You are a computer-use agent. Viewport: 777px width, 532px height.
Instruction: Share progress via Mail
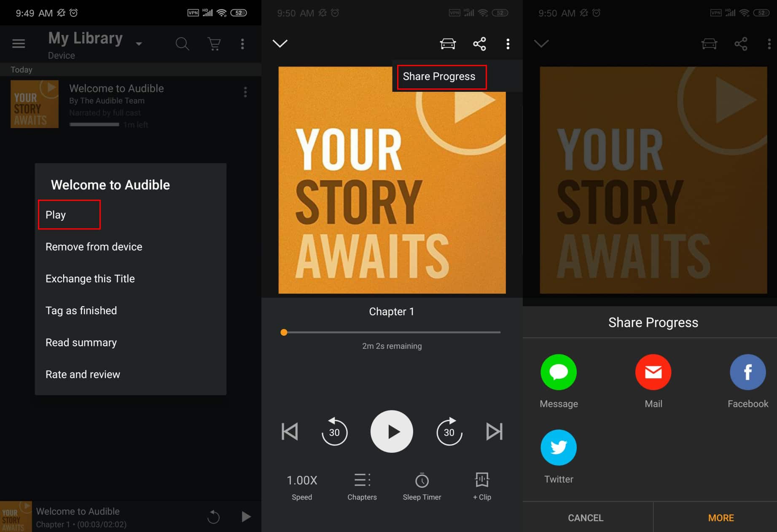[653, 381]
